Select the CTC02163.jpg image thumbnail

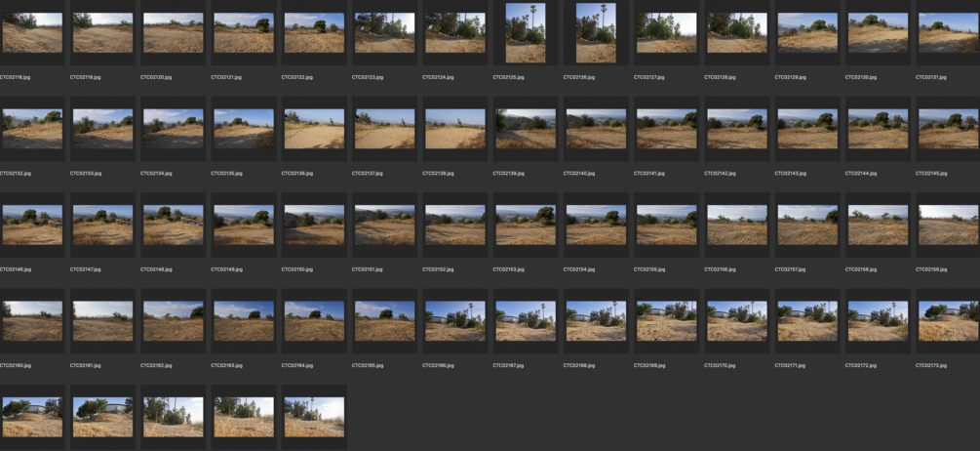pos(244,321)
